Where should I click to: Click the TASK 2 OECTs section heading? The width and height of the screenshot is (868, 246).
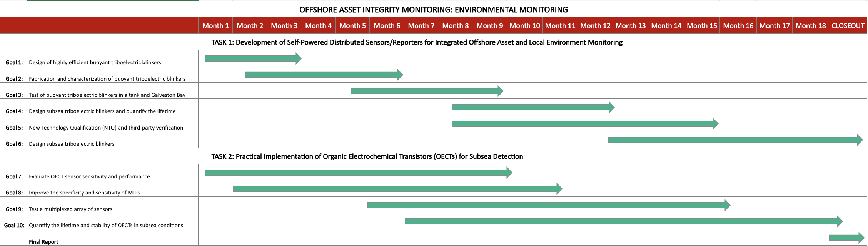click(367, 156)
